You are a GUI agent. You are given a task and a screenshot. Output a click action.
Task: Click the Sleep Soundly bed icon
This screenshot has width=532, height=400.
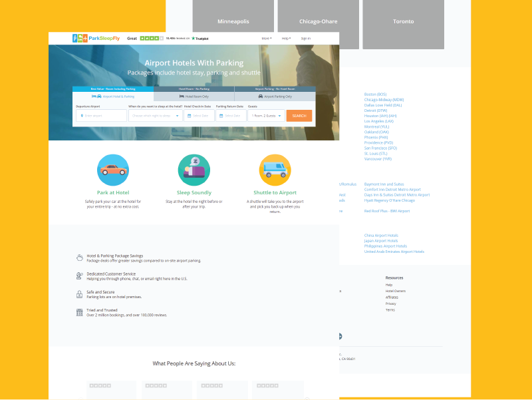[194, 170]
